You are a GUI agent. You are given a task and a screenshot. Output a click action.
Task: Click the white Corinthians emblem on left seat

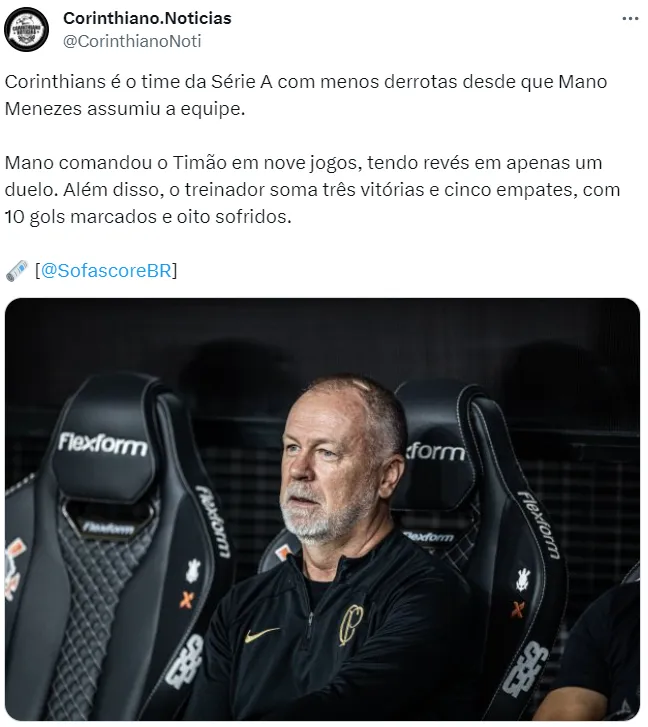point(193,570)
